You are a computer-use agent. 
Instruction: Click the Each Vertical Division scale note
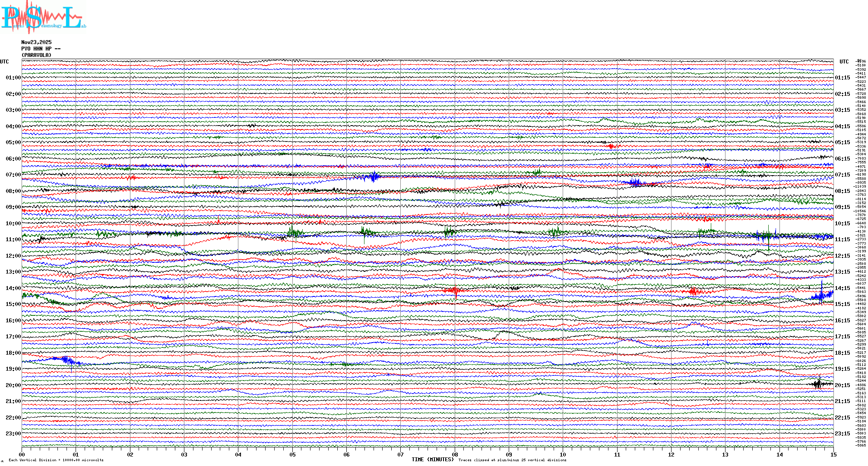(x=56, y=460)
